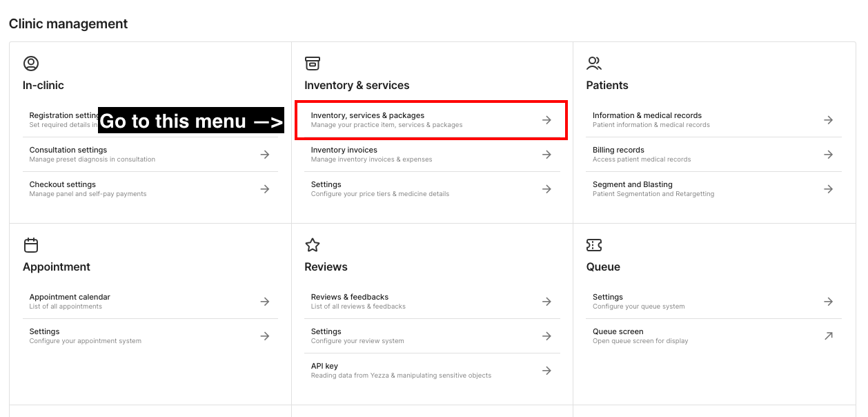Click the Appointment calendar icon

[30, 245]
